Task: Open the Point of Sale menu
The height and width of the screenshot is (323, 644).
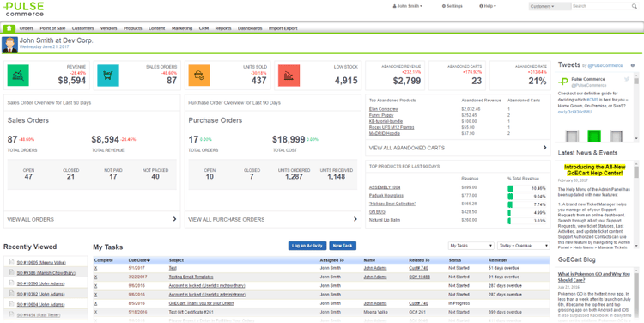Action: coord(52,28)
